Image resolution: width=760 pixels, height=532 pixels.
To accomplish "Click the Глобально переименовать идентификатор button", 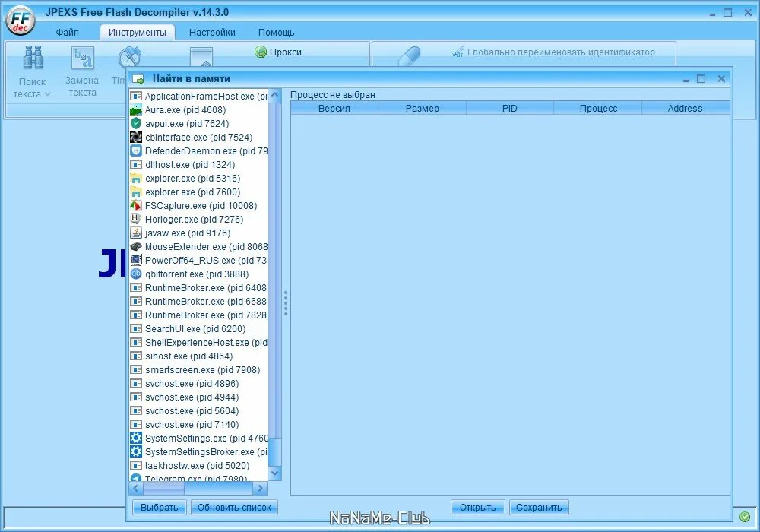I will tap(553, 52).
